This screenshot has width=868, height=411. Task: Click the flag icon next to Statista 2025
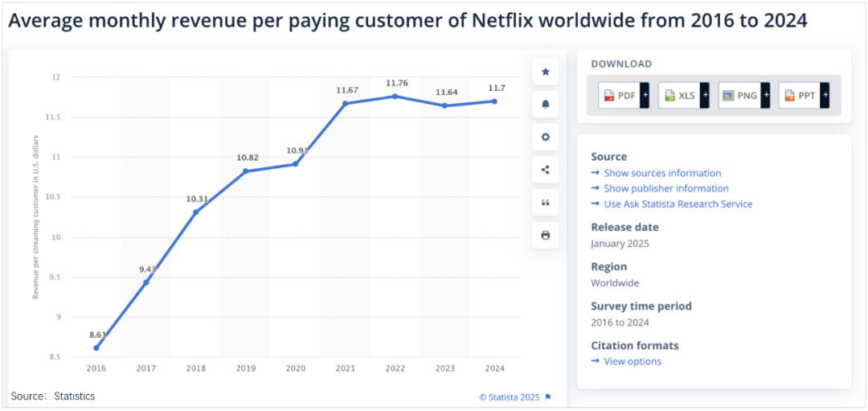point(548,397)
